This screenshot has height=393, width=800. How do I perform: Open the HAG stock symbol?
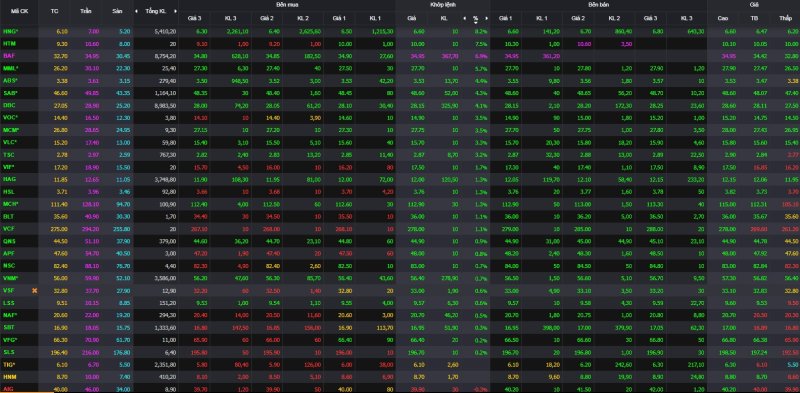(x=9, y=179)
